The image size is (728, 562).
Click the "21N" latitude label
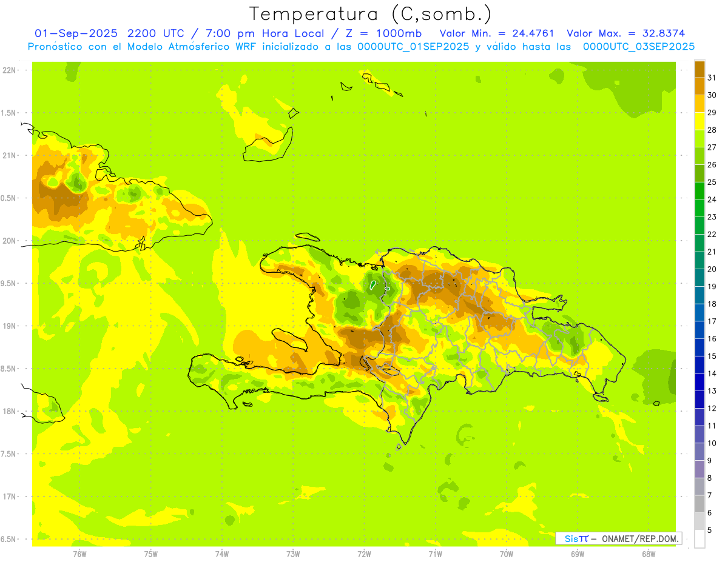[x=10, y=155]
